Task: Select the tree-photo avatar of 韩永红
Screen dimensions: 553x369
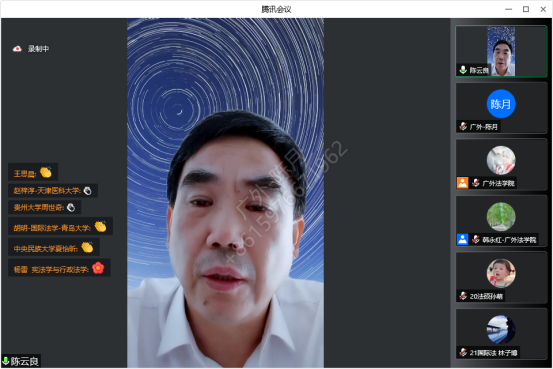Action: [x=501, y=216]
